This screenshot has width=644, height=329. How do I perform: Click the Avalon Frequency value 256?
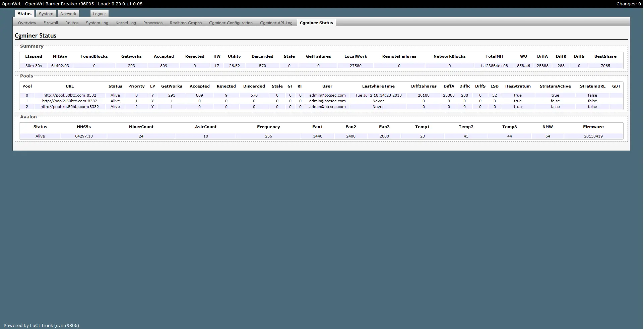[x=268, y=136]
